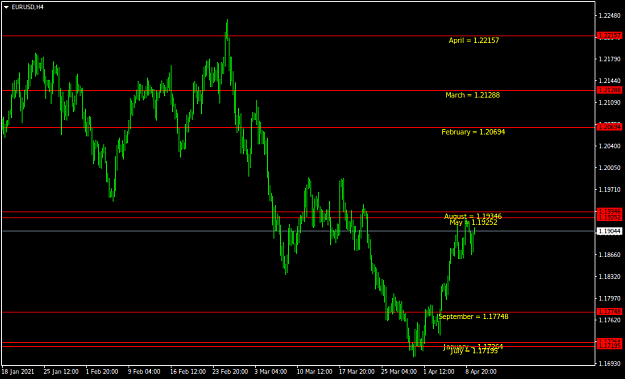
Task: Select the 'February = 1.20694' level label
Action: (x=473, y=132)
